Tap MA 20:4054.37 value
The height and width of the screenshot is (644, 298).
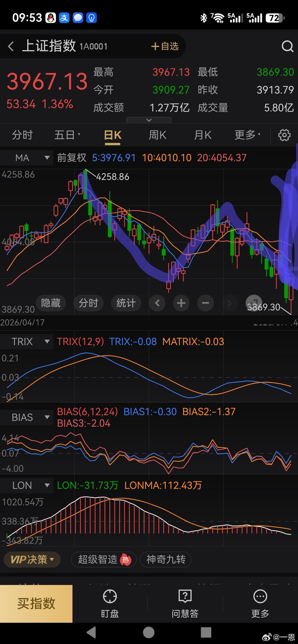pyautogui.click(x=222, y=158)
